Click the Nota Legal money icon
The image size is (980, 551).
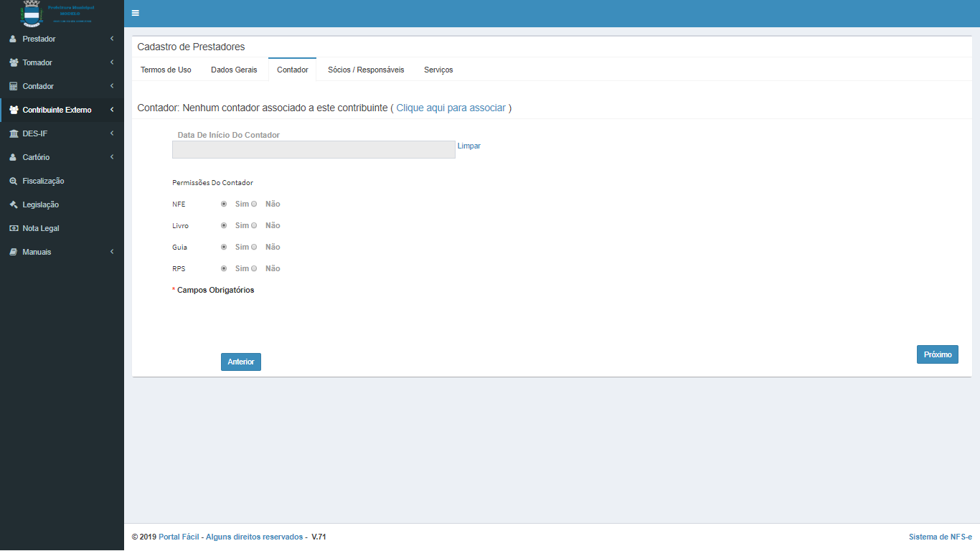click(13, 228)
